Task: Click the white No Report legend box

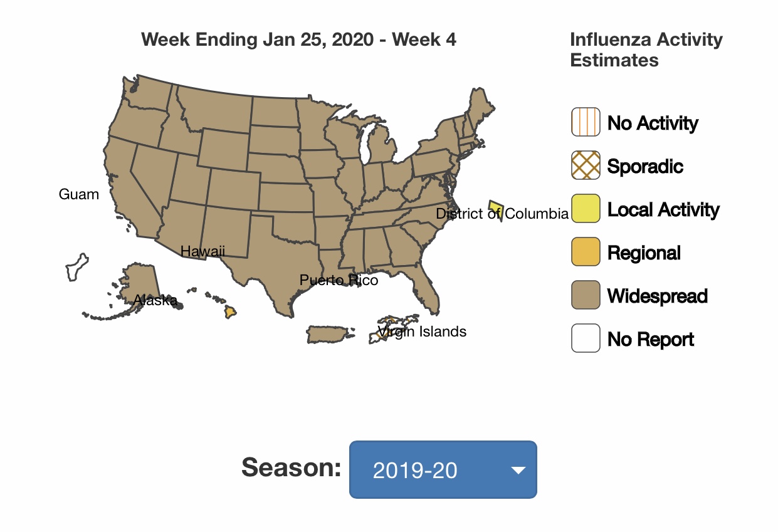Action: pos(586,338)
